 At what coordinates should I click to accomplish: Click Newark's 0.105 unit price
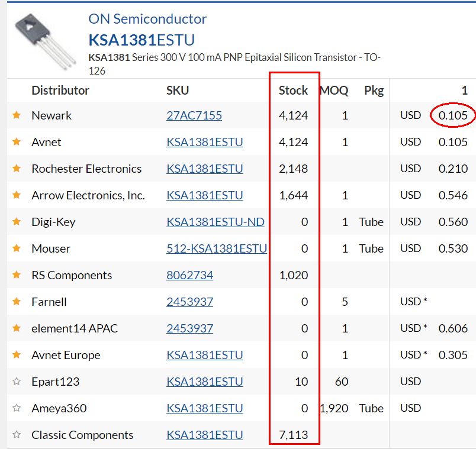[453, 115]
